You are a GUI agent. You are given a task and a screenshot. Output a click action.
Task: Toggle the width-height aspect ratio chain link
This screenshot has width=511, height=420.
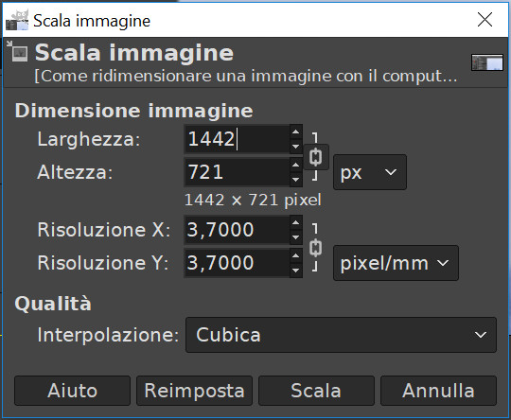(x=315, y=157)
